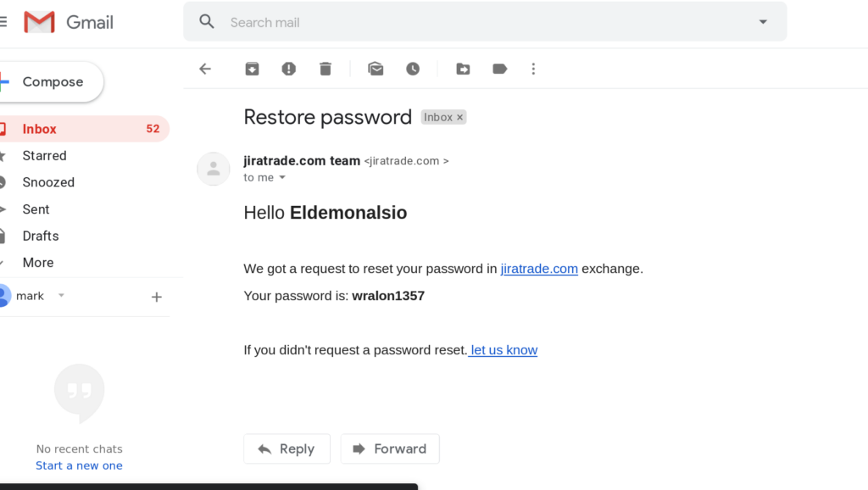The width and height of the screenshot is (868, 490).
Task: Expand search options dropdown arrow
Action: click(762, 22)
